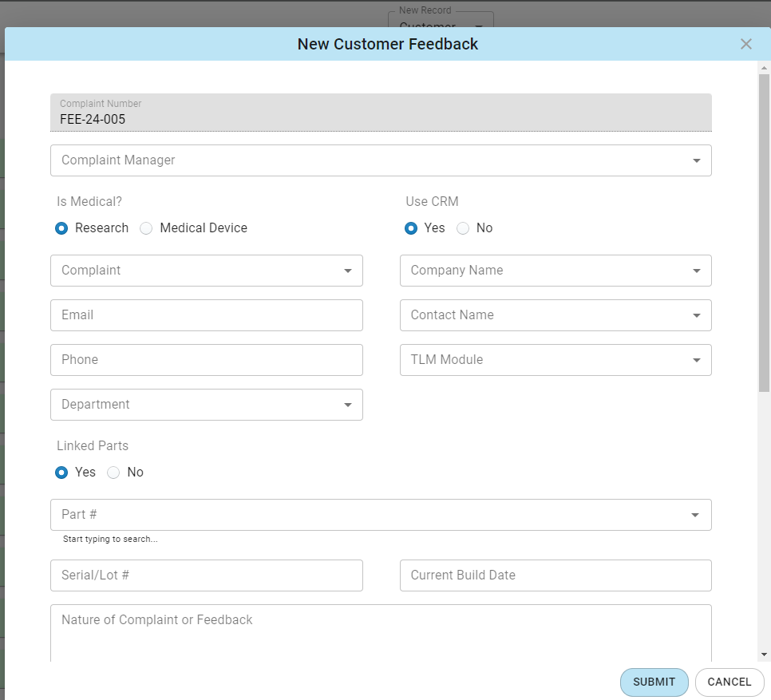Screen dimensions: 771x700
Task: Select the Research radio option
Action: (61, 228)
